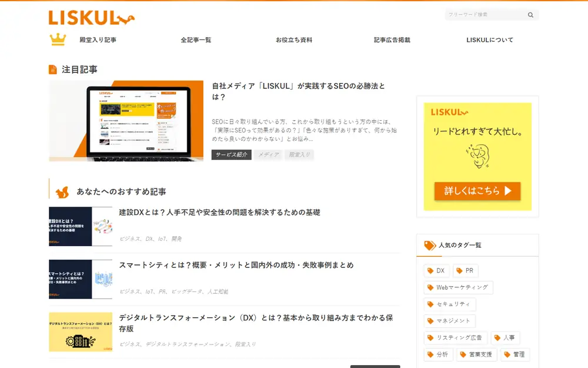Select the マネジメント tag
588x368 pixels.
(x=450, y=321)
